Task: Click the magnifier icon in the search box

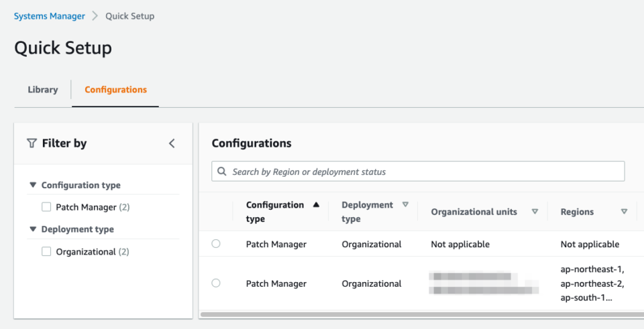Action: [x=222, y=172]
